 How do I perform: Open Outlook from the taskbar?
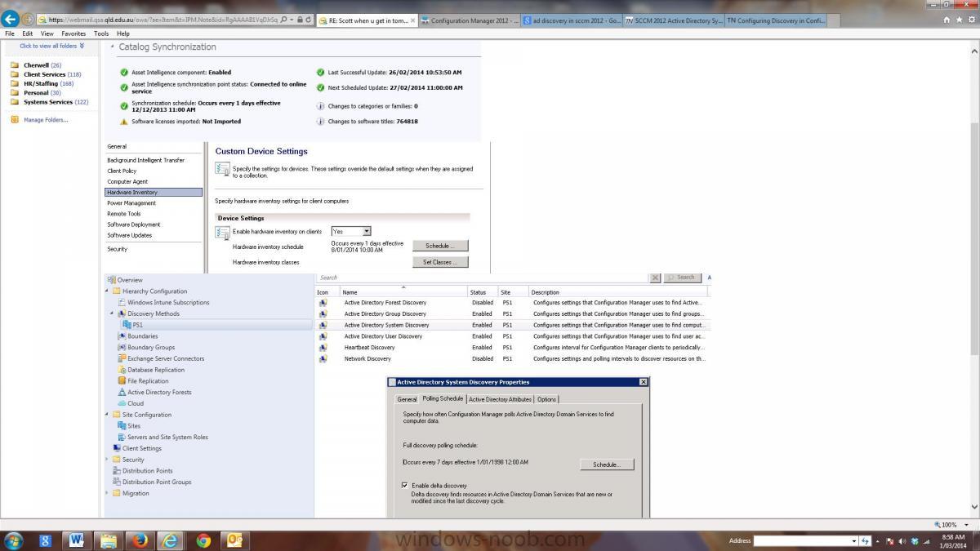pyautogui.click(x=234, y=540)
